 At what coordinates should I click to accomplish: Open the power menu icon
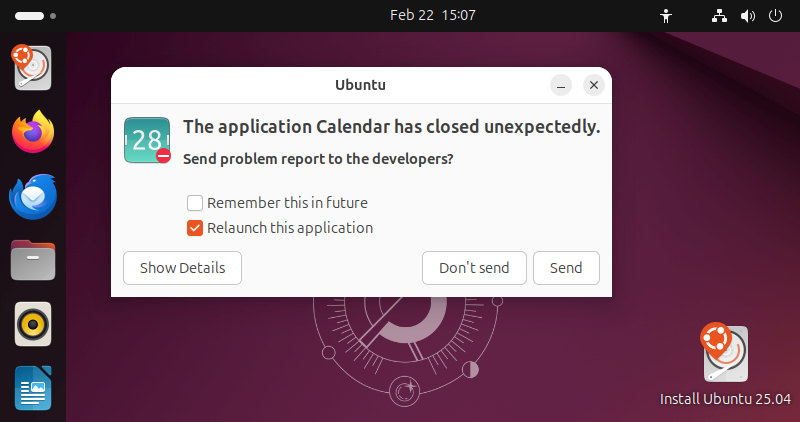[775, 16]
